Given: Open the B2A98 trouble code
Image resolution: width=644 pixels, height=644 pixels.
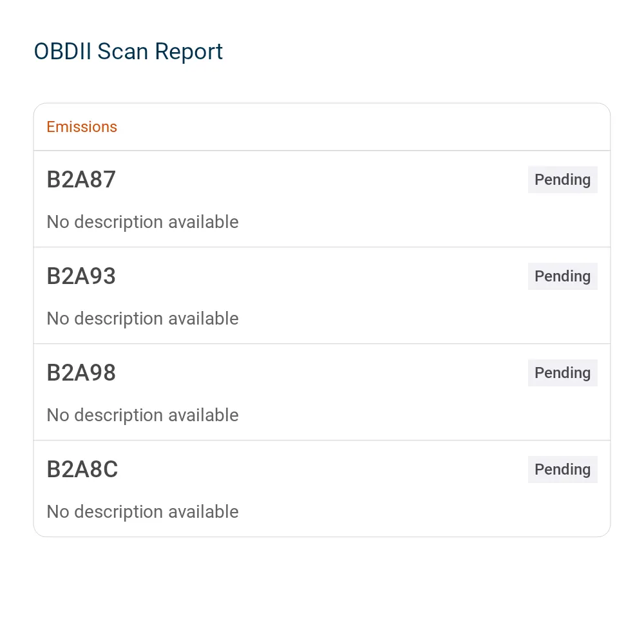Looking at the screenshot, I should [x=81, y=372].
